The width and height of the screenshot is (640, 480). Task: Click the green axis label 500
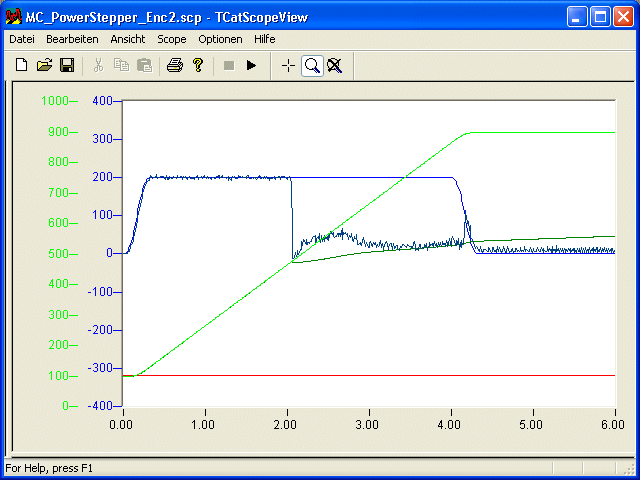pos(58,254)
